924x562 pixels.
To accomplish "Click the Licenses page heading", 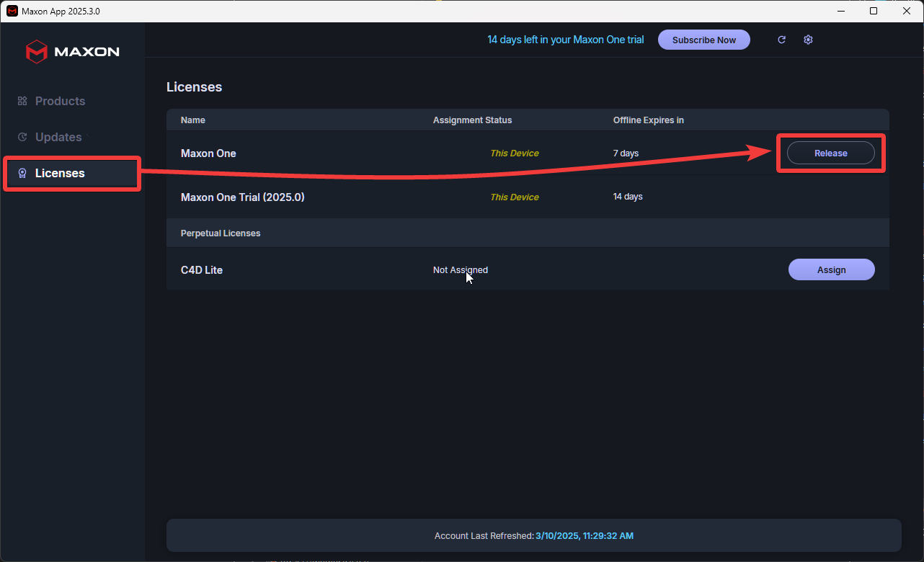I will pyautogui.click(x=195, y=87).
